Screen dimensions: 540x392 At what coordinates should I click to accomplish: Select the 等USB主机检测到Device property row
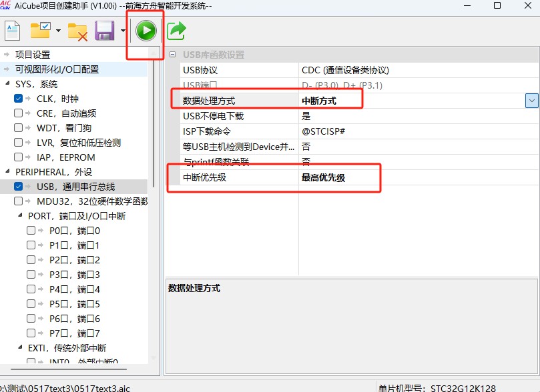tap(359, 147)
